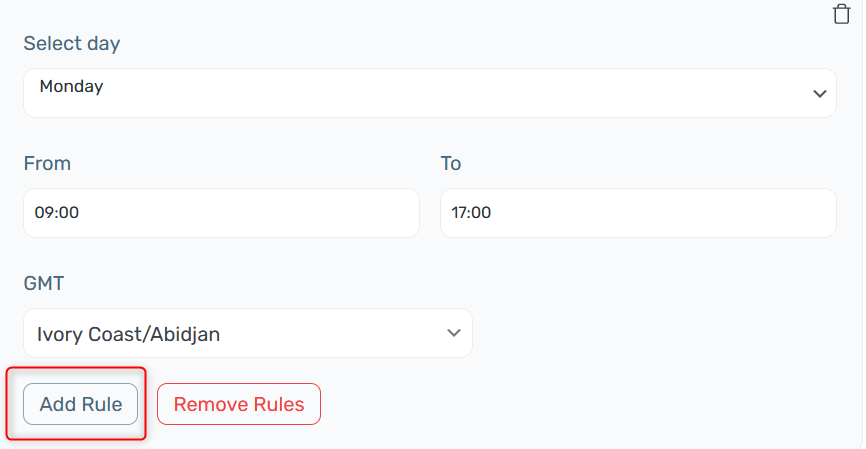Click the 'To' field label

click(451, 163)
